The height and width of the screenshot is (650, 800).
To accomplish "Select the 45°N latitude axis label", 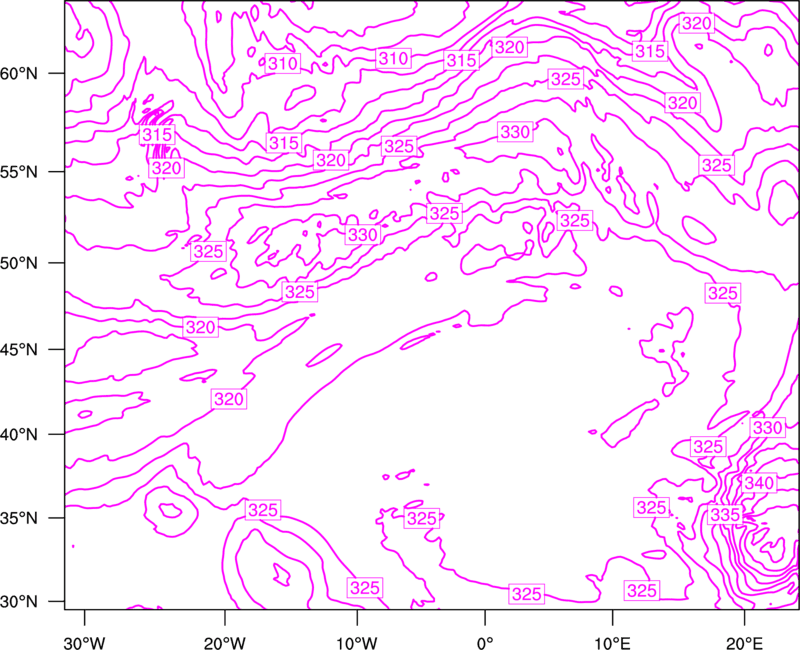I will click(x=19, y=350).
